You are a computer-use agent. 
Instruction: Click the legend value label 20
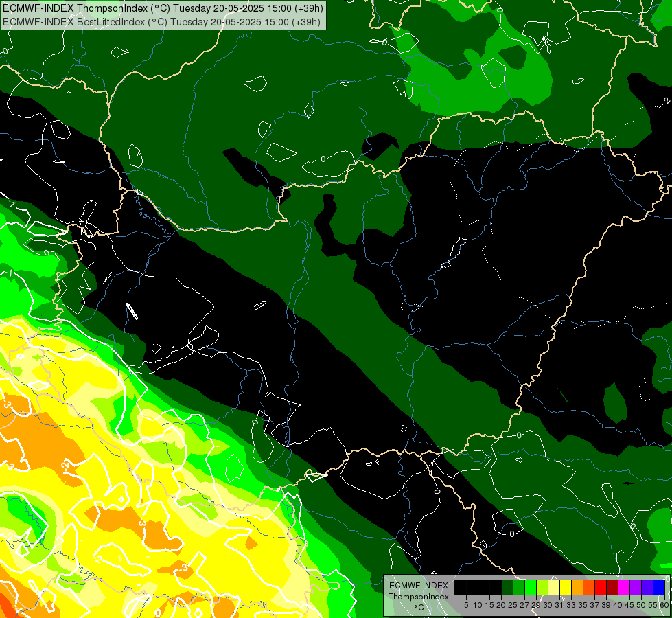(501, 605)
